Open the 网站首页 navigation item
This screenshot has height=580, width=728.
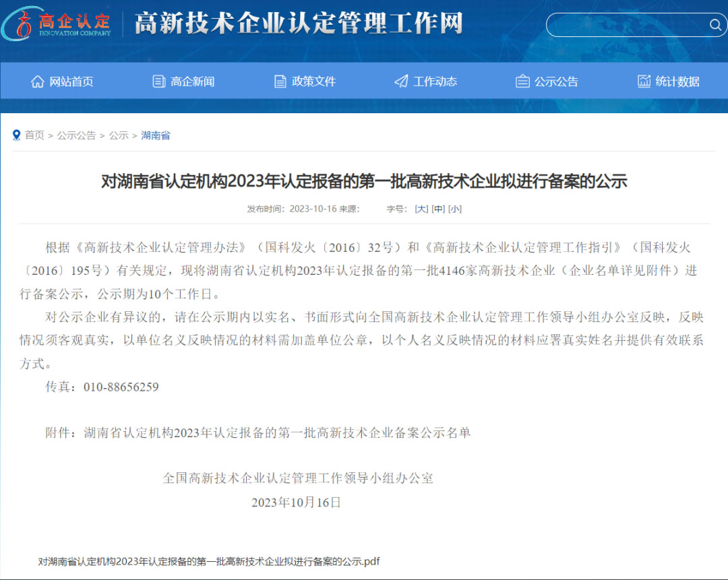tap(71, 81)
